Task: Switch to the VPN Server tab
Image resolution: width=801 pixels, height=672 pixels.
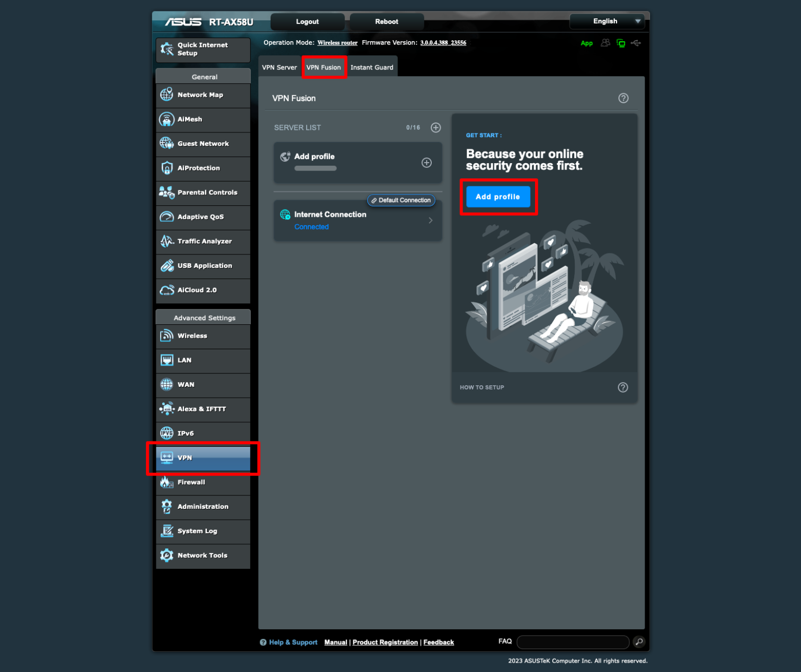Action: [x=280, y=67]
